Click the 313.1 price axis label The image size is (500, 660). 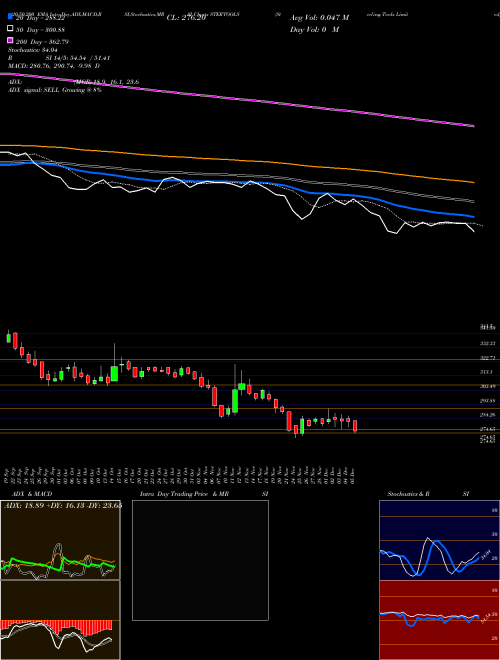click(x=486, y=372)
